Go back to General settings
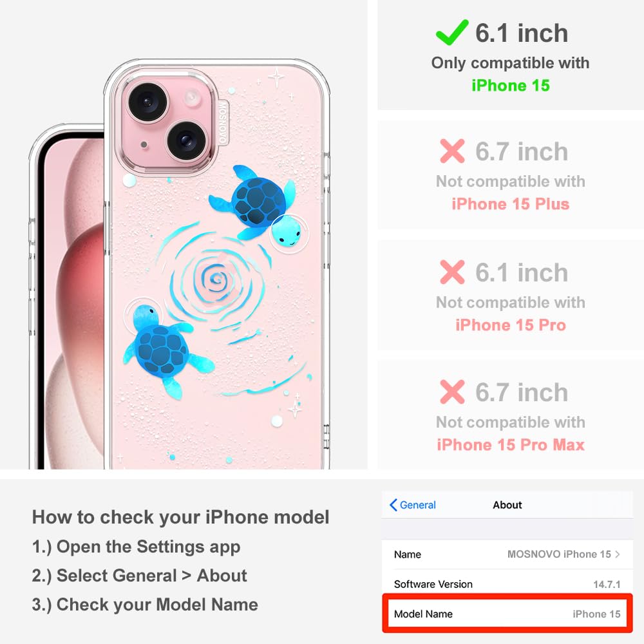 point(413,505)
